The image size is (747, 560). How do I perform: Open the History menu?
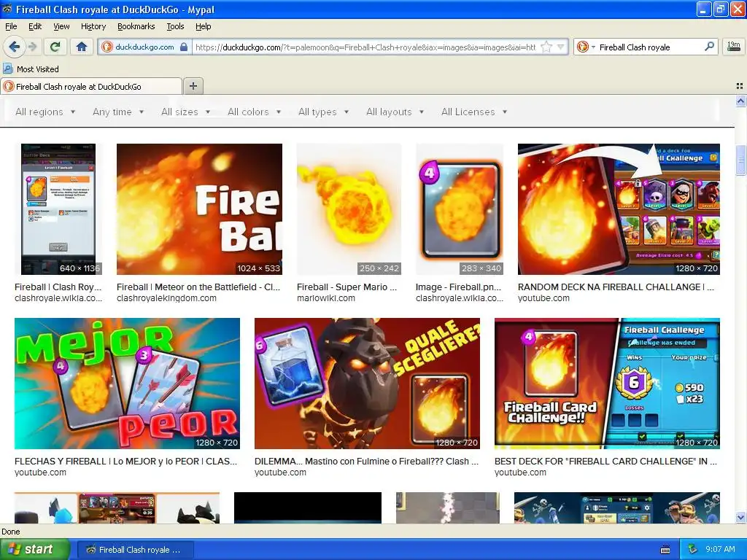[93, 26]
